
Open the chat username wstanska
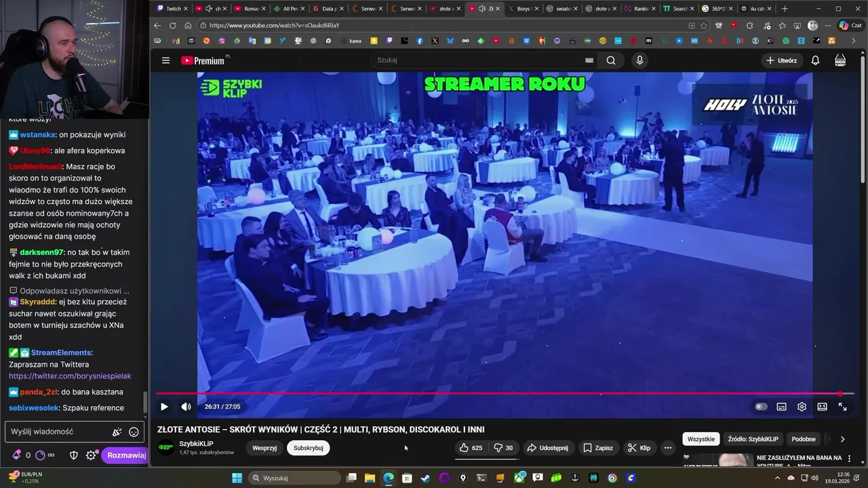point(37,135)
